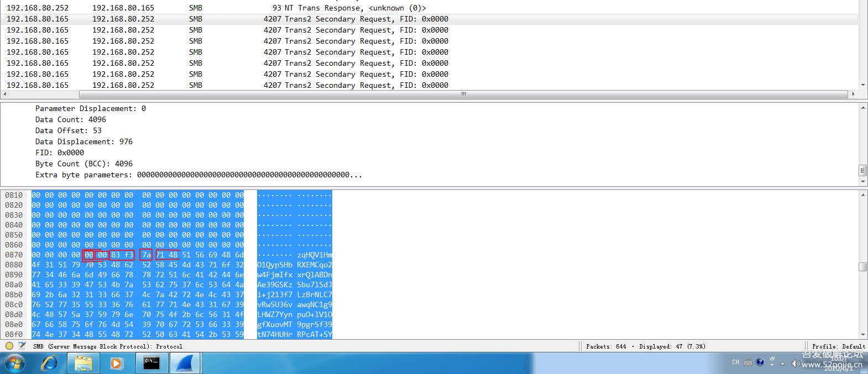868x374 pixels.
Task: Click the volume speaker tray icon
Action: 796,363
